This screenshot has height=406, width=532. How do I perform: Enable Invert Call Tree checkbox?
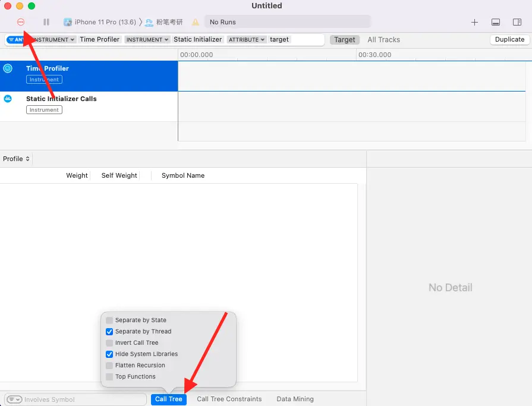click(109, 343)
